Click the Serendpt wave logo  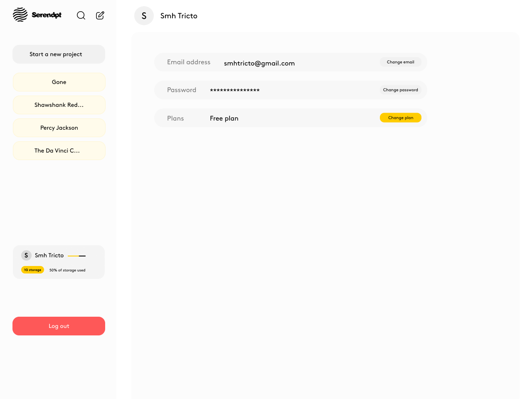coord(20,15)
